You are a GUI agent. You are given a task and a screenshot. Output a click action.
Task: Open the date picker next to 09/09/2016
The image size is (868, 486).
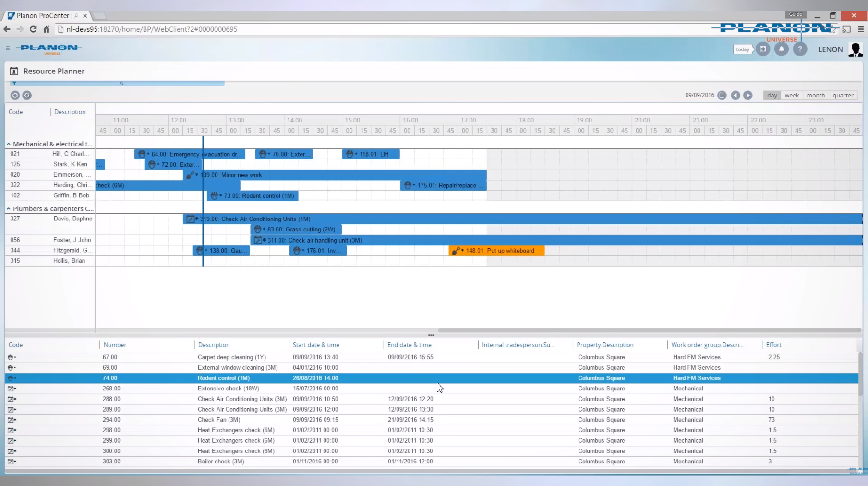pyautogui.click(x=722, y=96)
